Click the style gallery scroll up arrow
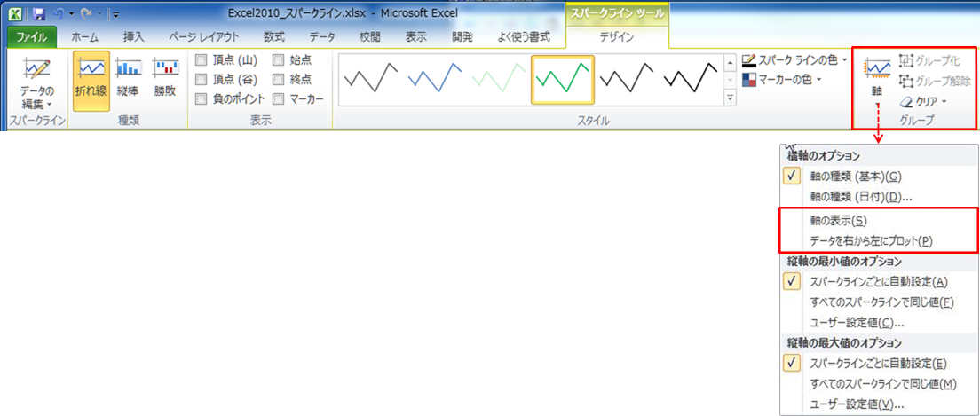This screenshot has width=980, height=416. click(x=730, y=62)
